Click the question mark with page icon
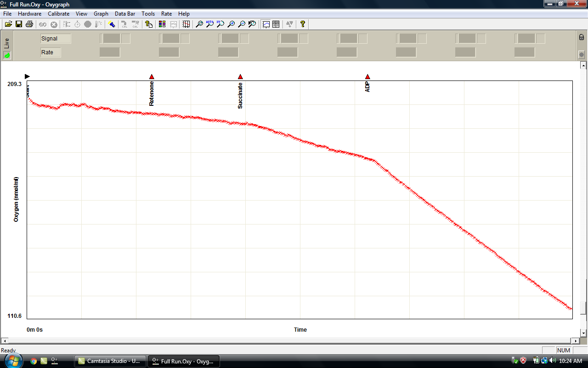This screenshot has width=588, height=368. (148, 24)
